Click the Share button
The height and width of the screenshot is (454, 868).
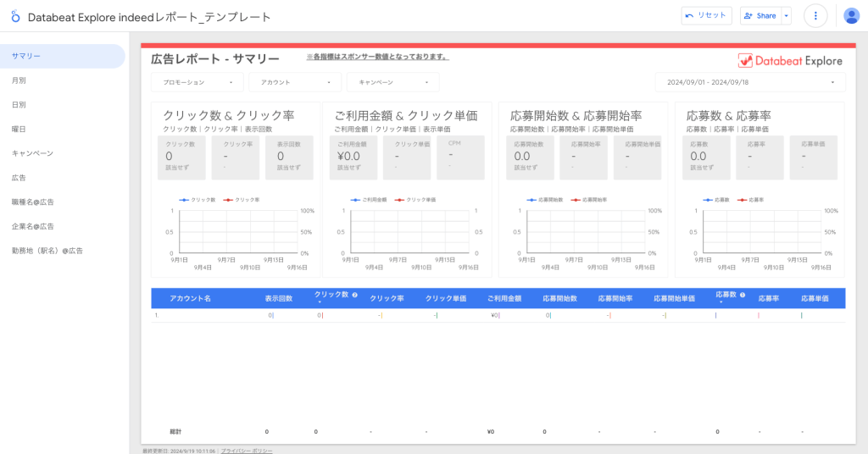click(760, 15)
